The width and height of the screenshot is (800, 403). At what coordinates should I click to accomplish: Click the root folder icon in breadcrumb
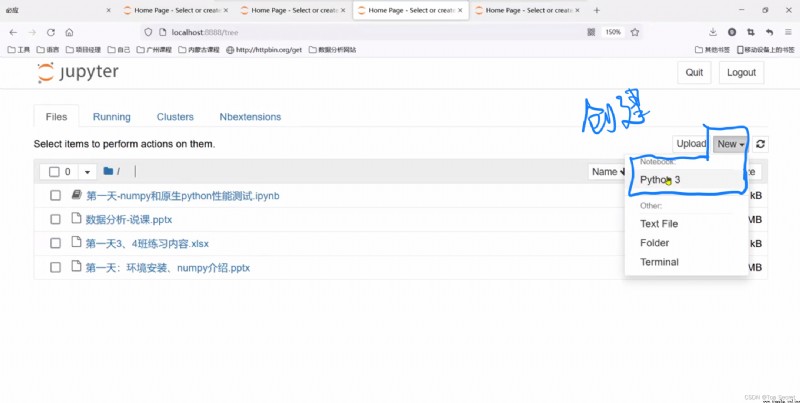108,171
